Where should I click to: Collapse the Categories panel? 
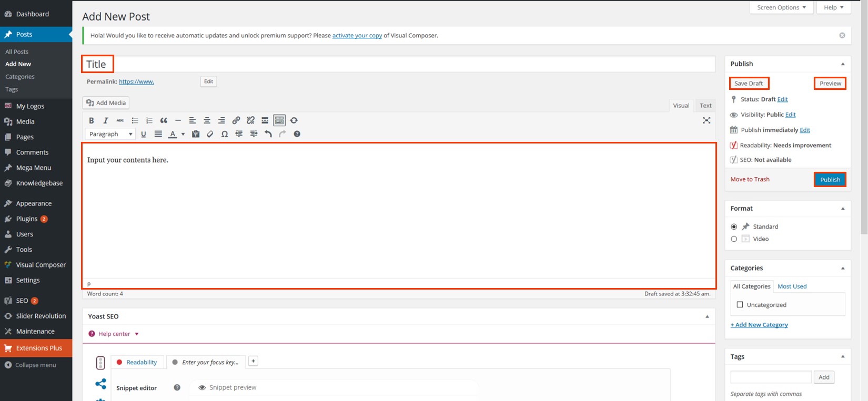pyautogui.click(x=843, y=268)
